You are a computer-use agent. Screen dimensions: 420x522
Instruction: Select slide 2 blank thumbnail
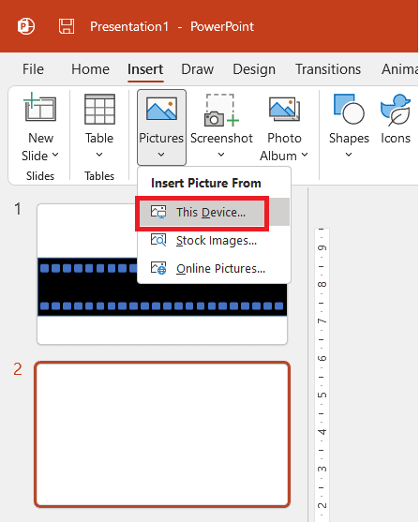[x=162, y=435]
